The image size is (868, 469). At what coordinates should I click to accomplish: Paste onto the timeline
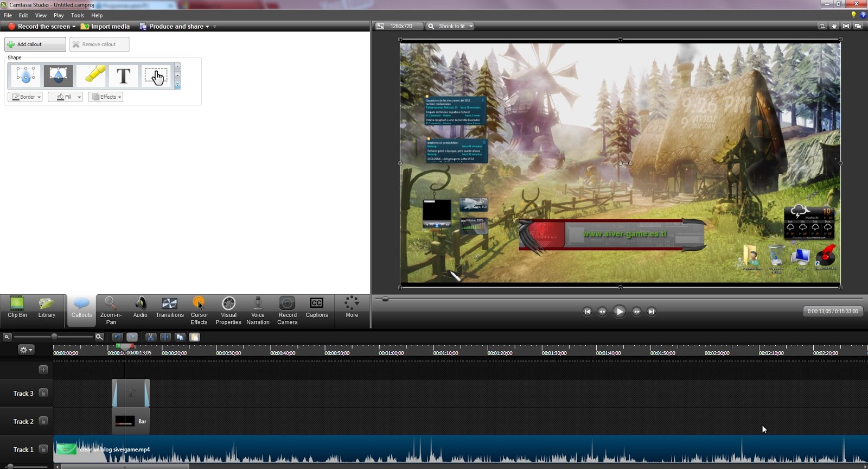[194, 337]
